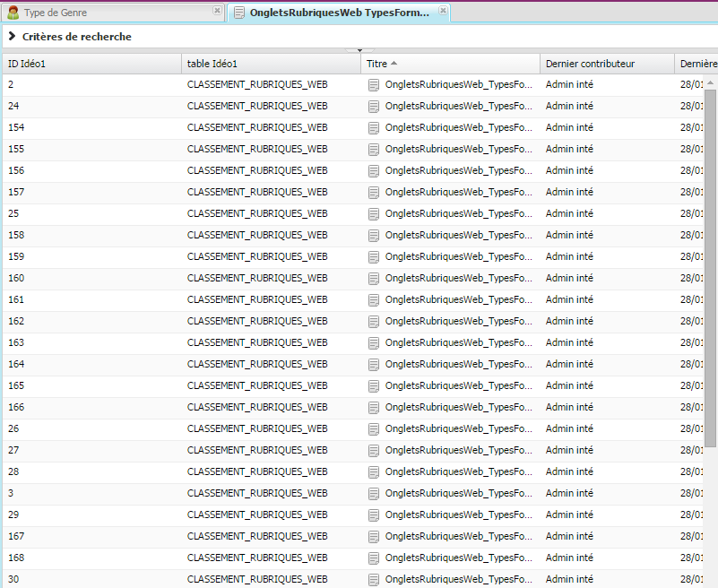
Task: Click the small collapse arrow above the grid
Action: (x=359, y=51)
